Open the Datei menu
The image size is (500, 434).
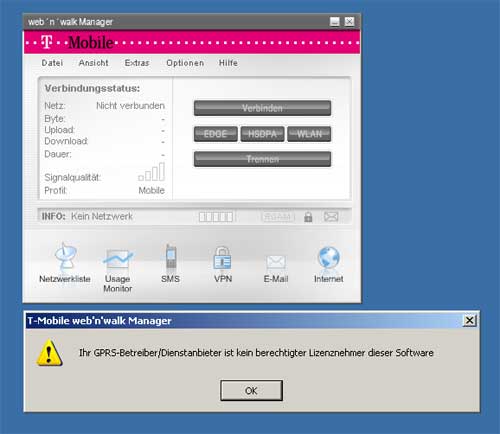coord(52,63)
